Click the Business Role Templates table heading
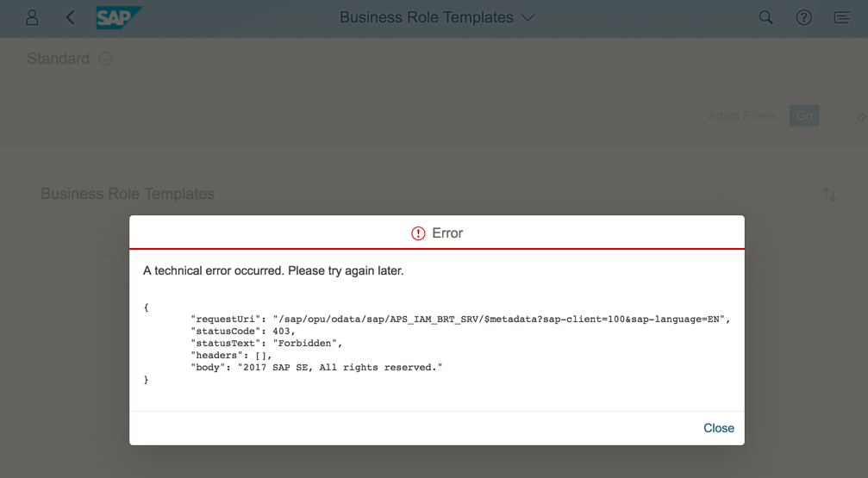This screenshot has height=478, width=868. [x=128, y=194]
